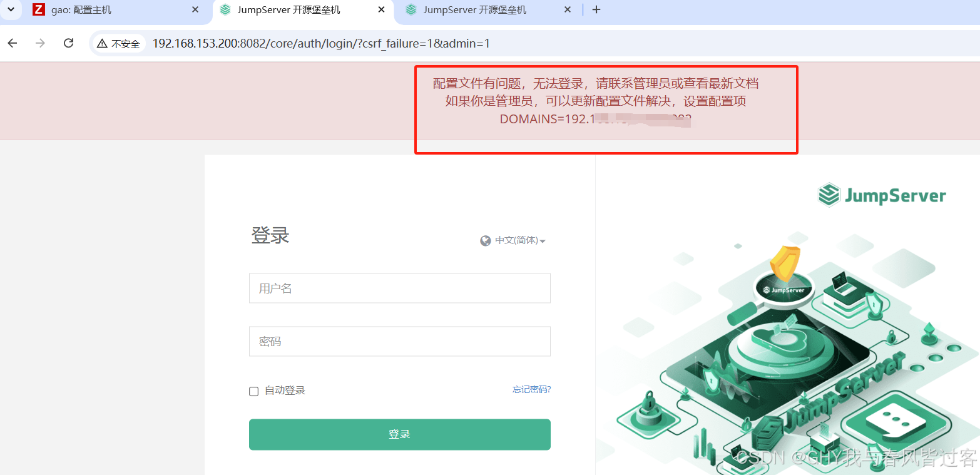Uncheck automatic login option
The width and height of the screenshot is (980, 475).
coord(253,391)
